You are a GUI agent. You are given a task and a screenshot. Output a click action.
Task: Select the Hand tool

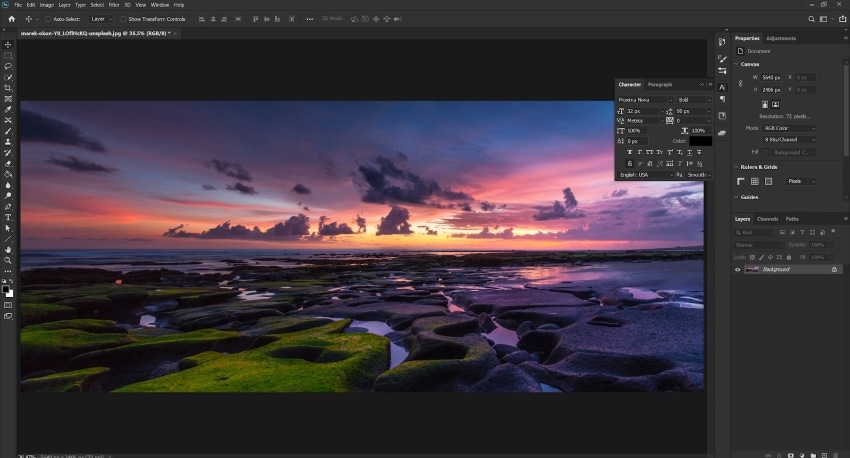8,249
